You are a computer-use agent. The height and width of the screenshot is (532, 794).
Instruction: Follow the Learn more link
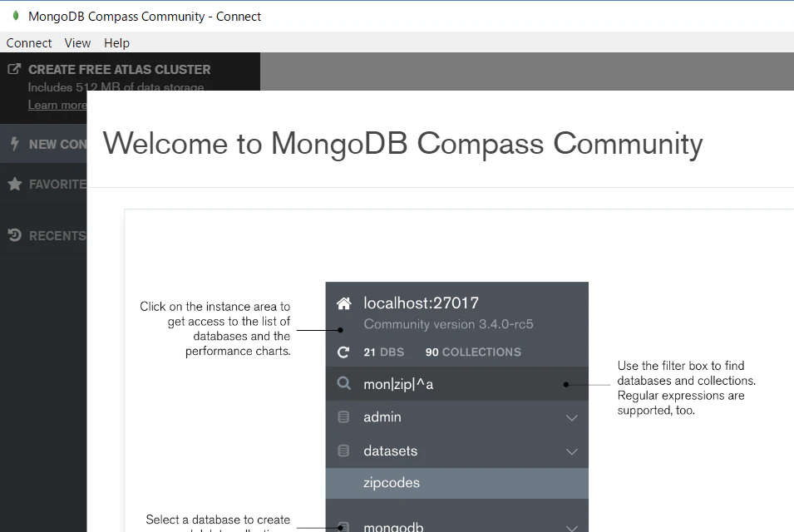click(57, 105)
